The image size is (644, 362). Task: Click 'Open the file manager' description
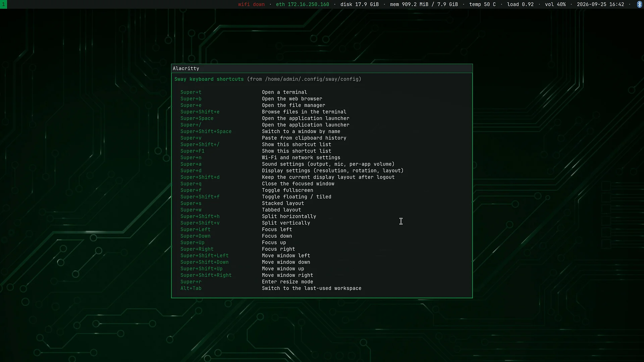pos(293,105)
